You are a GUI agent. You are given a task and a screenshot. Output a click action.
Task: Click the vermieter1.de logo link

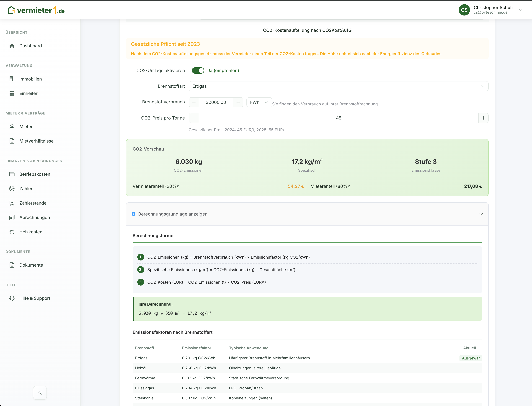[x=36, y=10]
